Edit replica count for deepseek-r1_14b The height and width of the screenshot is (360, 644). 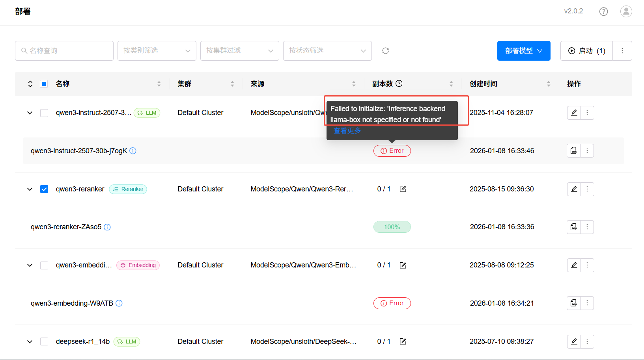point(403,341)
